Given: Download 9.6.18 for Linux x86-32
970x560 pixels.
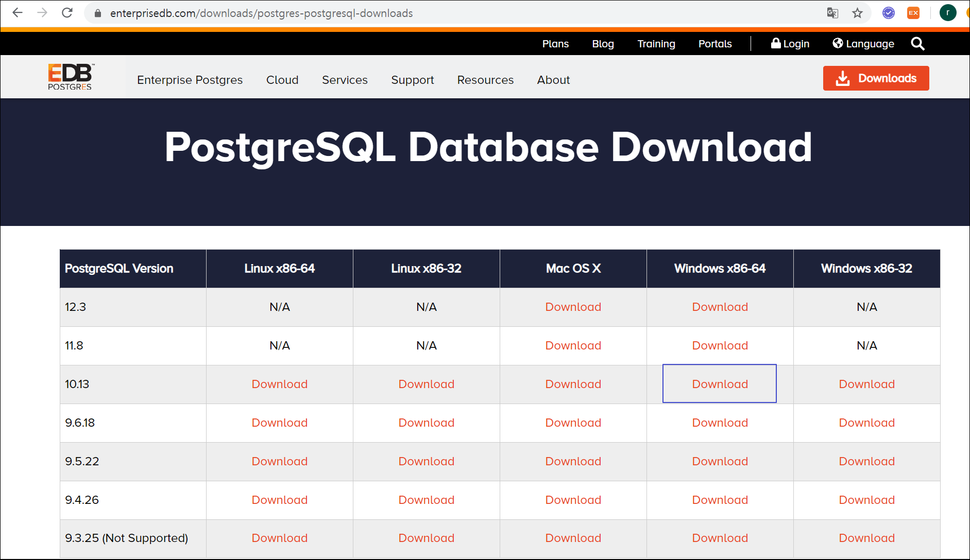Looking at the screenshot, I should click(x=426, y=423).
